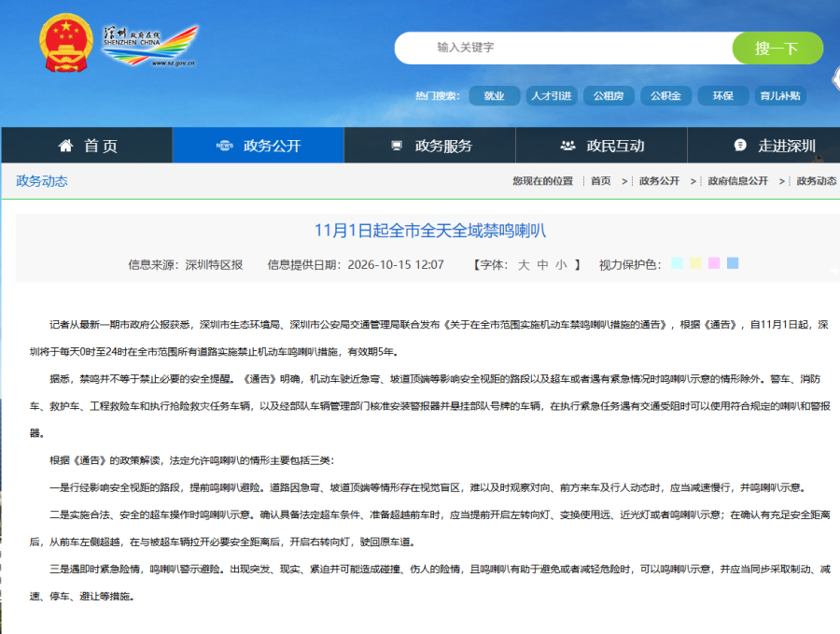840x634 pixels.
Task: Click the monitor icon beside 政务服务
Action: pos(397,146)
